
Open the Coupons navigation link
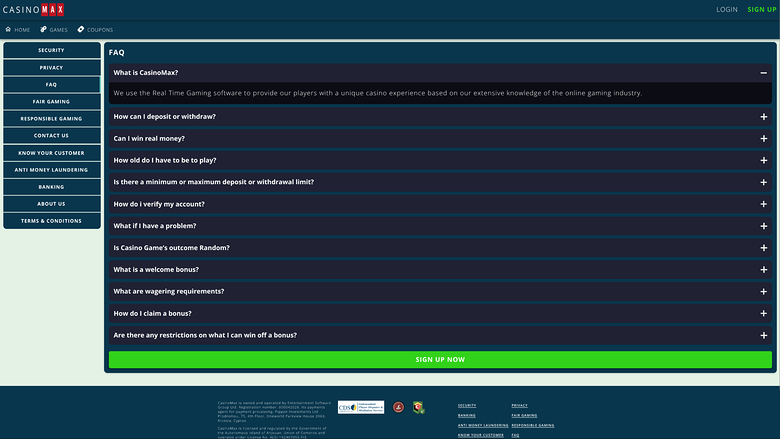tap(95, 30)
